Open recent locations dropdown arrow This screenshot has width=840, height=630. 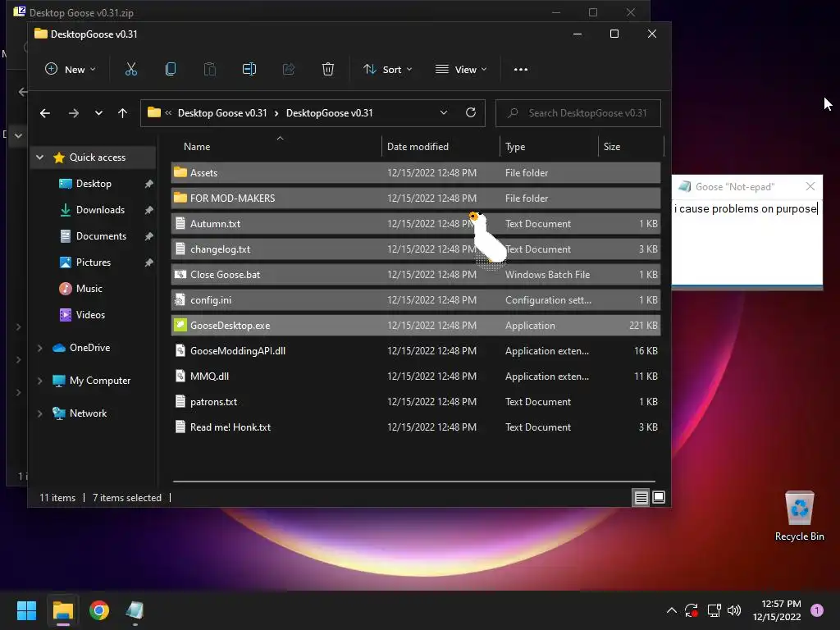(x=98, y=113)
